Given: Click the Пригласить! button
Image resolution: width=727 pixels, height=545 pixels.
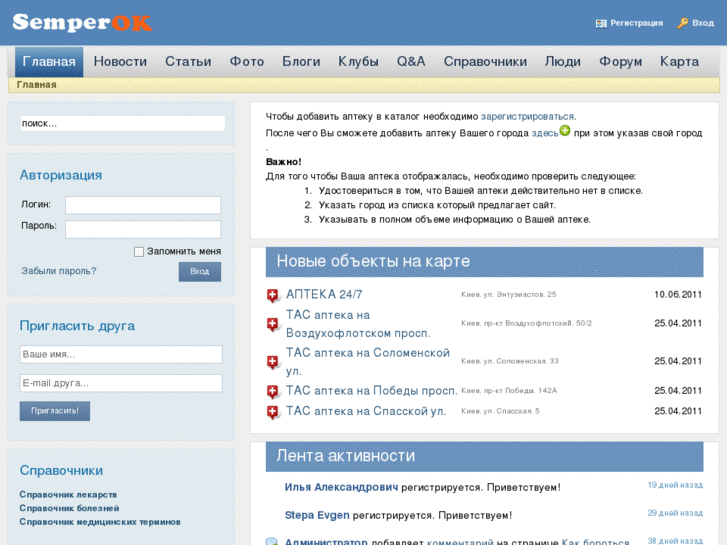Looking at the screenshot, I should coord(55,411).
